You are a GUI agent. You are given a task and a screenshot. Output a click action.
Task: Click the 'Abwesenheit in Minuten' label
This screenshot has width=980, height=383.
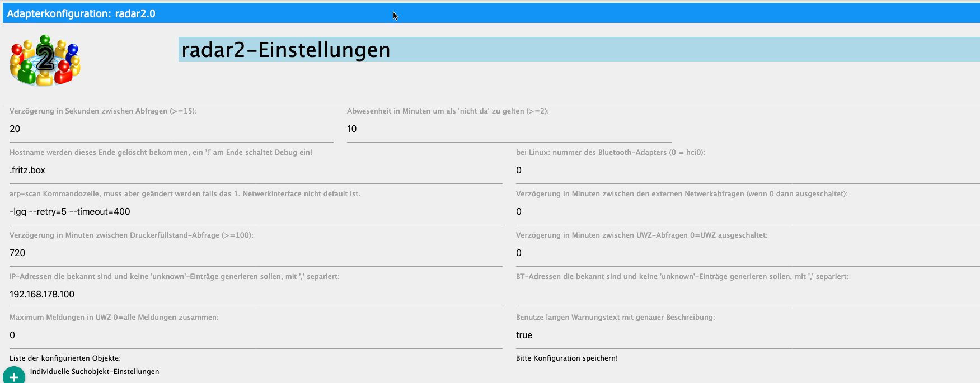[x=448, y=111]
